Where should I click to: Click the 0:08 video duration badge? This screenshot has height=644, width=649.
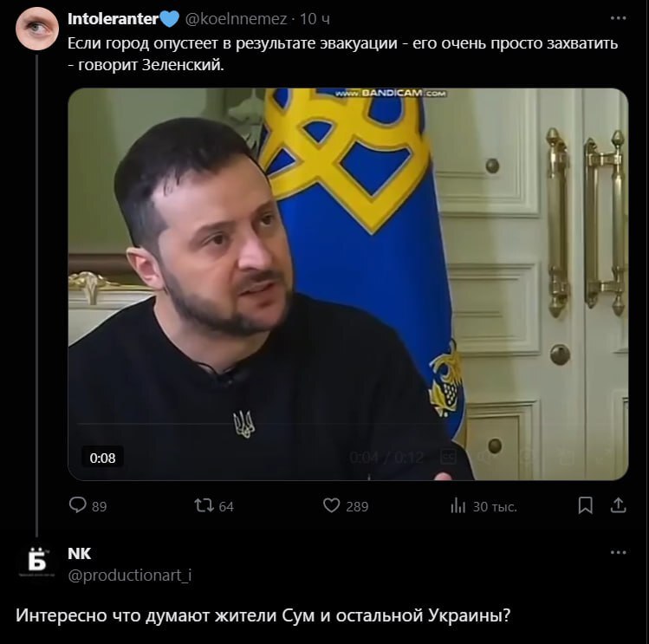(102, 458)
